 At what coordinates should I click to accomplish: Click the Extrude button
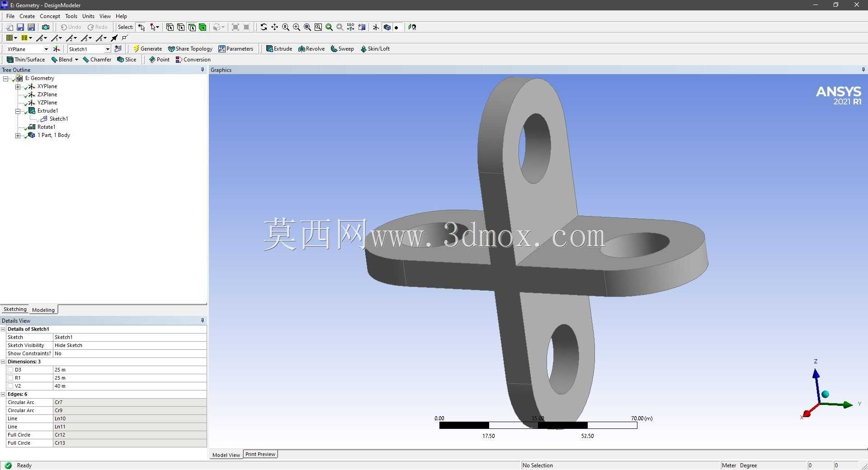pyautogui.click(x=279, y=49)
